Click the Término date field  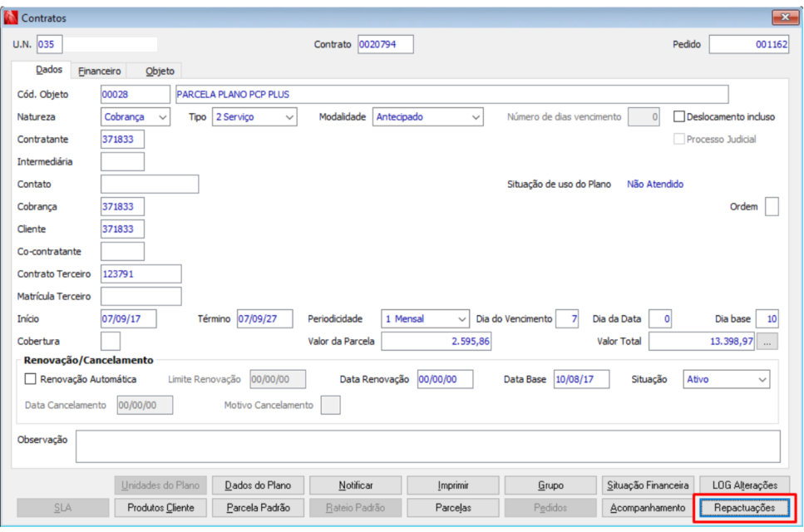(265, 319)
